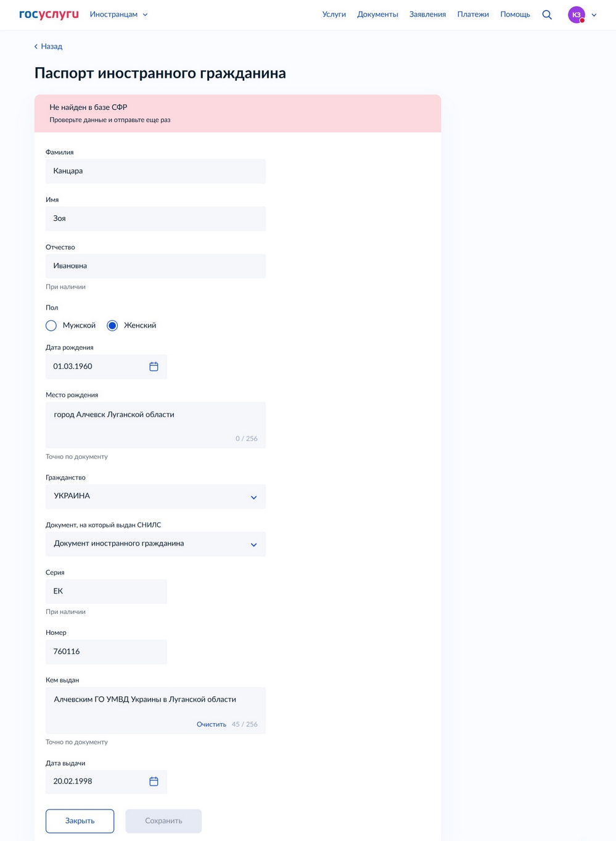
Task: Open the search magnifier icon
Action: click(546, 15)
